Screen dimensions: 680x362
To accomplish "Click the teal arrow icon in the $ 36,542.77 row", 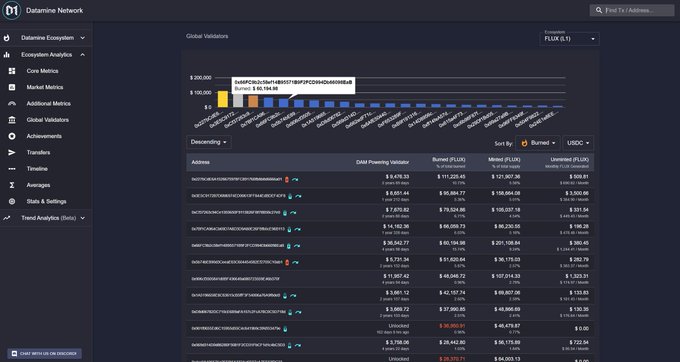I will [x=297, y=246].
